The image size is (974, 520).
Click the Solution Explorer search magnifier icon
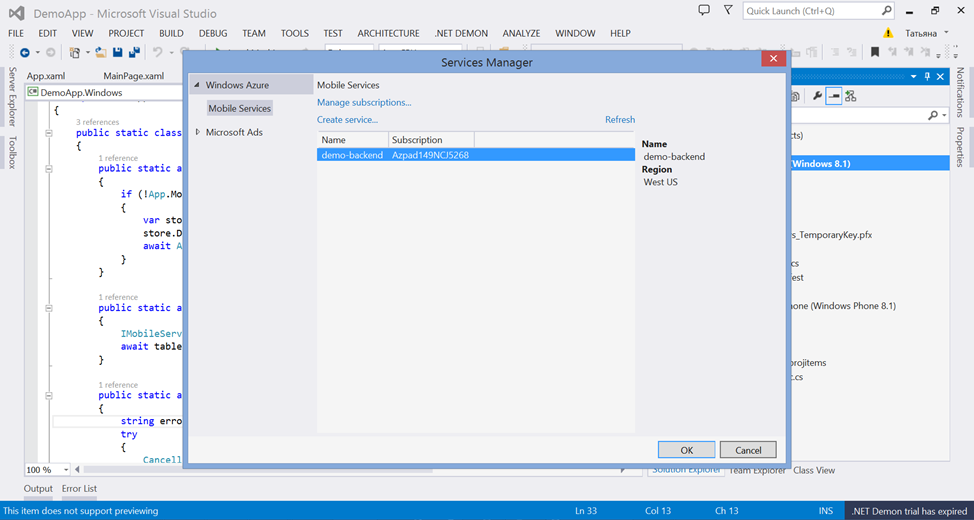933,116
